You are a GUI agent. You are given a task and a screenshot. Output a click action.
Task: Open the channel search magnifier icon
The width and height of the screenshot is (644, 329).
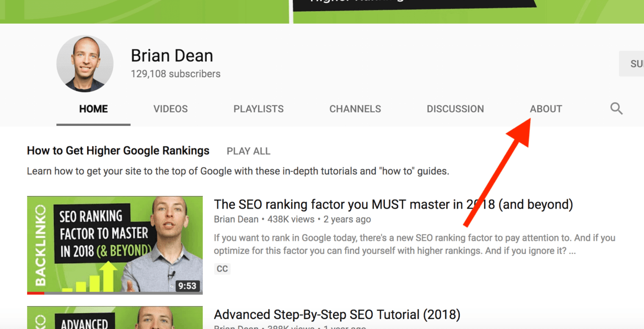[x=616, y=108]
